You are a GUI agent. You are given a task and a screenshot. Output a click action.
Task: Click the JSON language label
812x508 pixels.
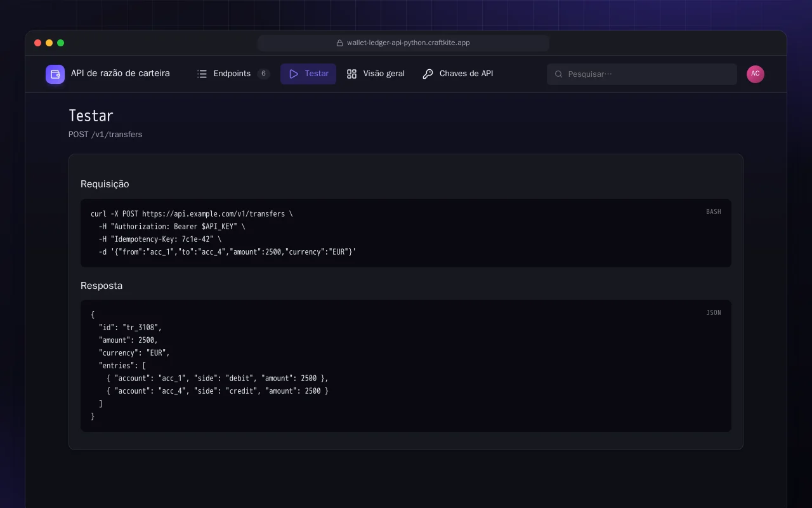[x=714, y=312]
